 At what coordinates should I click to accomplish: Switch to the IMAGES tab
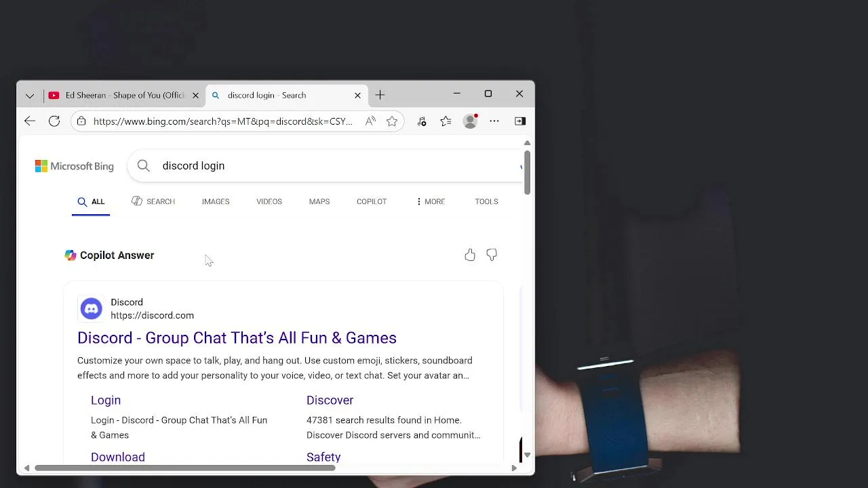pos(216,201)
